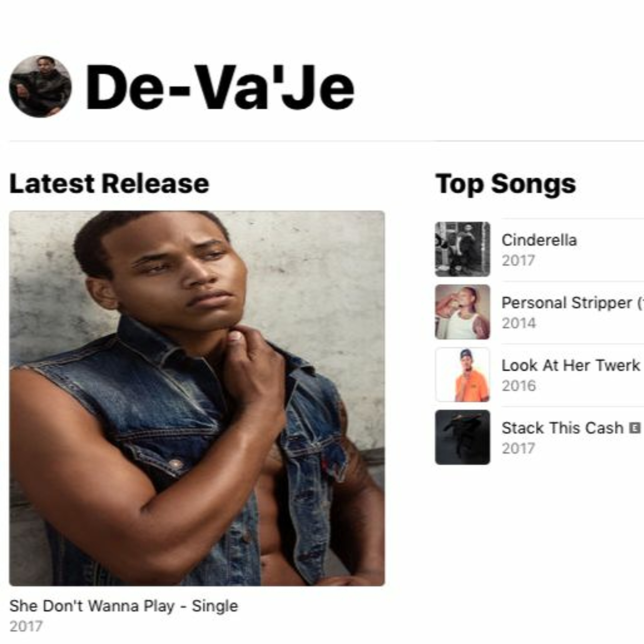This screenshot has width=644, height=644.
Task: Click the 2017 year under the latest single
Action: [x=26, y=626]
